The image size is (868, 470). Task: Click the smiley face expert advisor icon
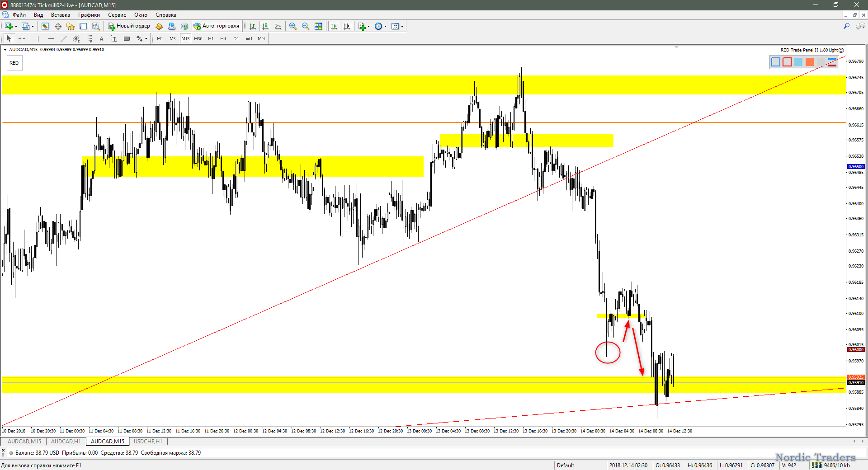click(841, 50)
